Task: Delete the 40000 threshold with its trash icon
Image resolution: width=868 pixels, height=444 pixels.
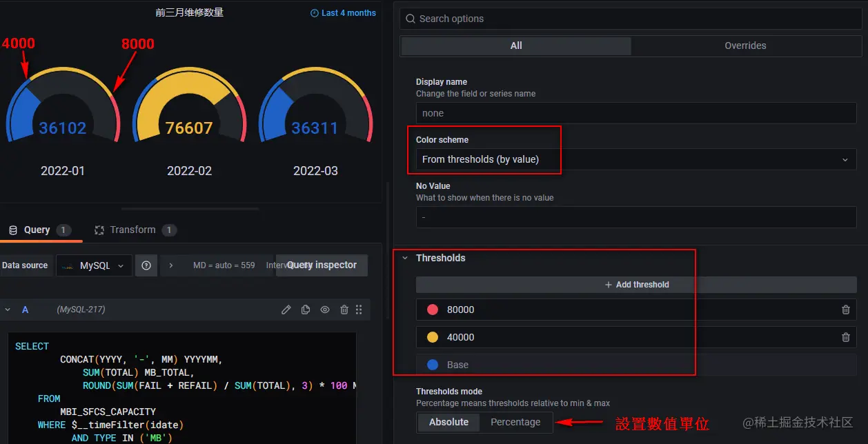Action: pyautogui.click(x=846, y=337)
